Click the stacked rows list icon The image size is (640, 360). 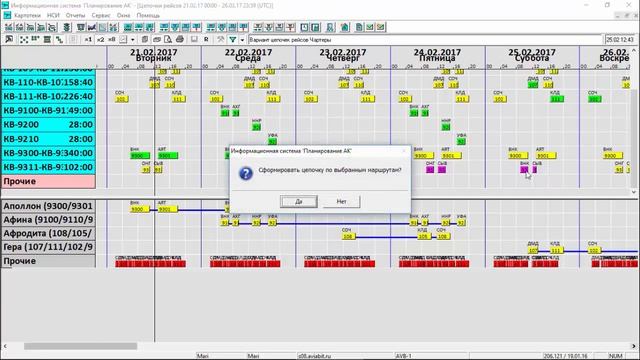[x=47, y=40]
